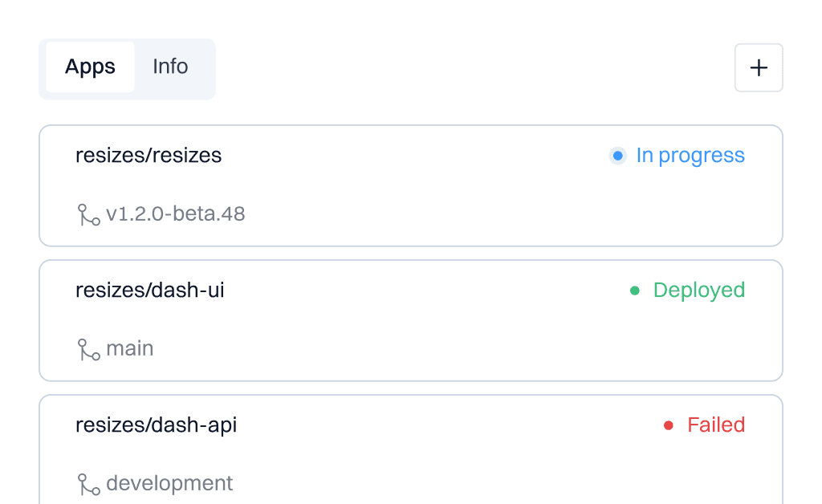This screenshot has width=822, height=504.
Task: Click the Deployed status text
Action: pos(698,290)
